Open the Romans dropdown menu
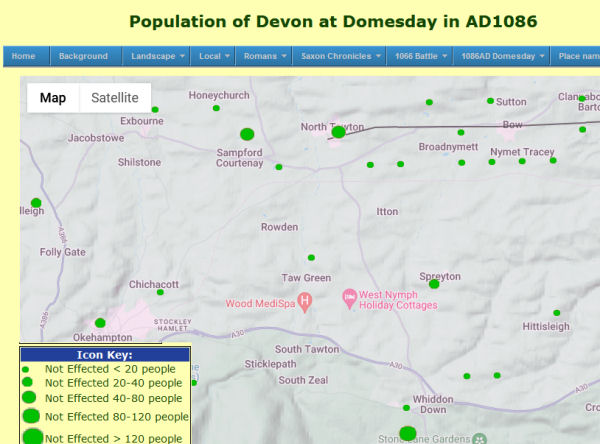 point(265,56)
